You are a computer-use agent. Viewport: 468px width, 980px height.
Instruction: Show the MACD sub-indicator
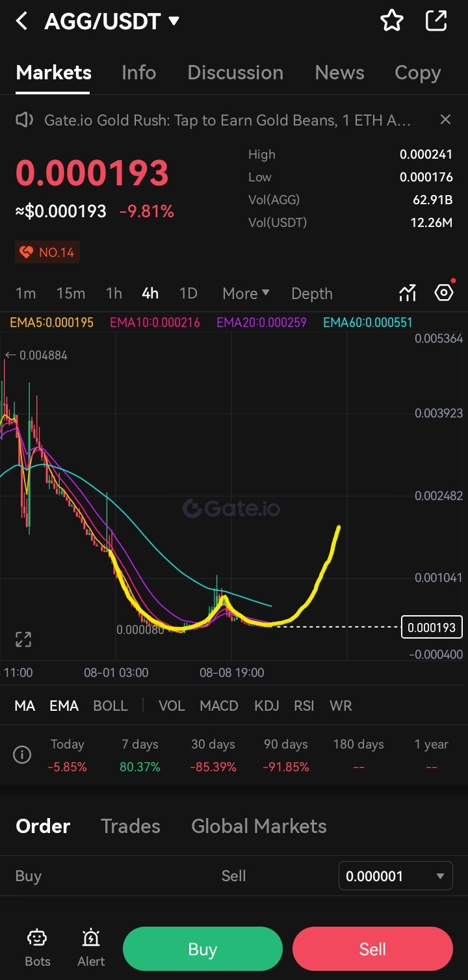pos(219,706)
